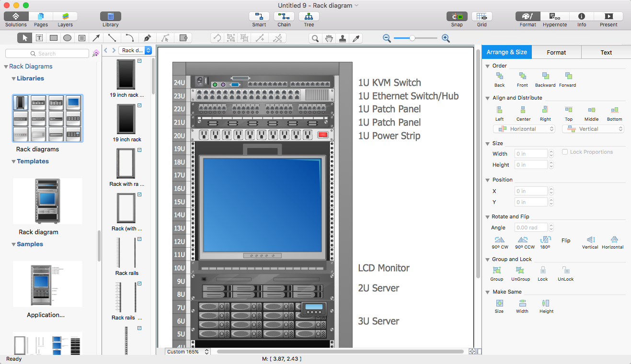Click the Present button
Viewport: 631px width, 364px height.
608,17
